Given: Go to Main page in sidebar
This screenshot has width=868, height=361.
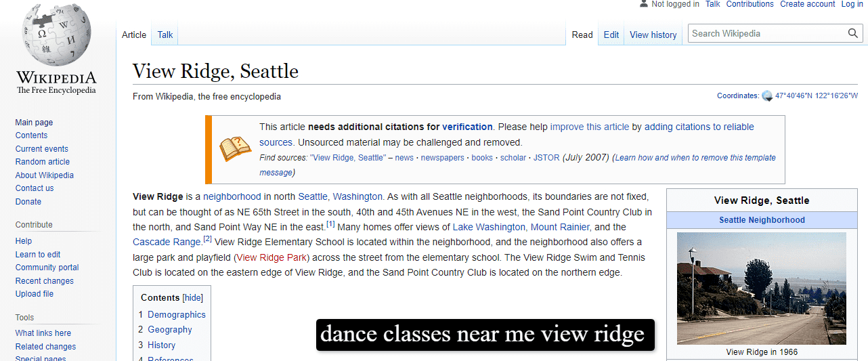Looking at the screenshot, I should click(x=34, y=123).
